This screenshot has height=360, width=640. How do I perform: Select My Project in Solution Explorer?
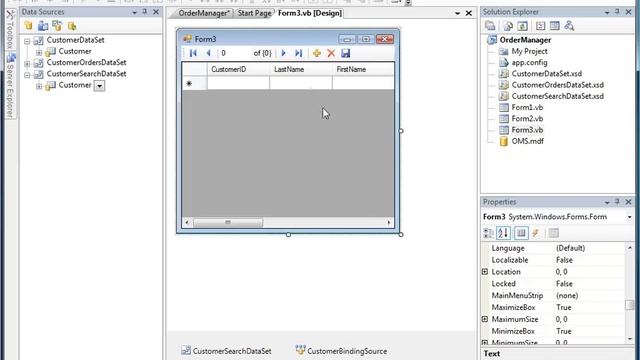(529, 51)
